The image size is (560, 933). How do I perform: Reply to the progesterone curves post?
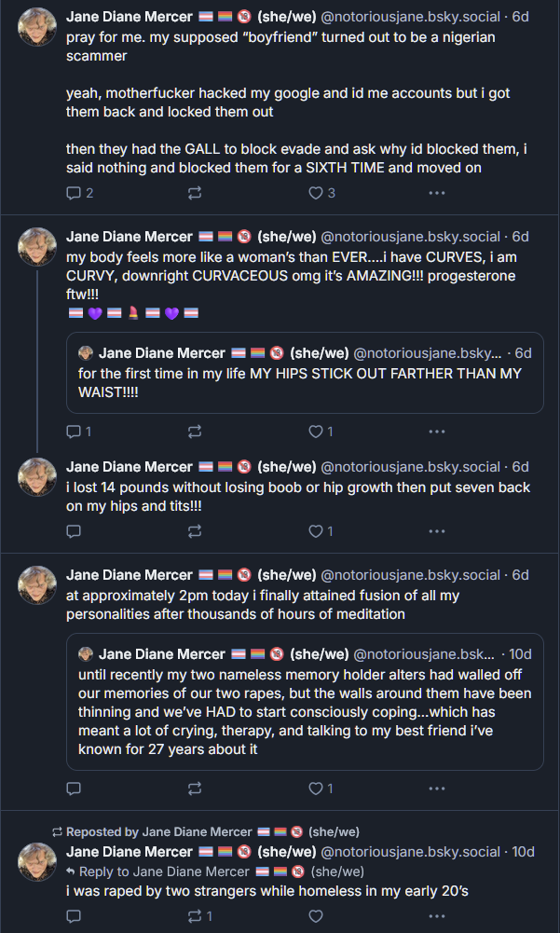click(x=75, y=432)
